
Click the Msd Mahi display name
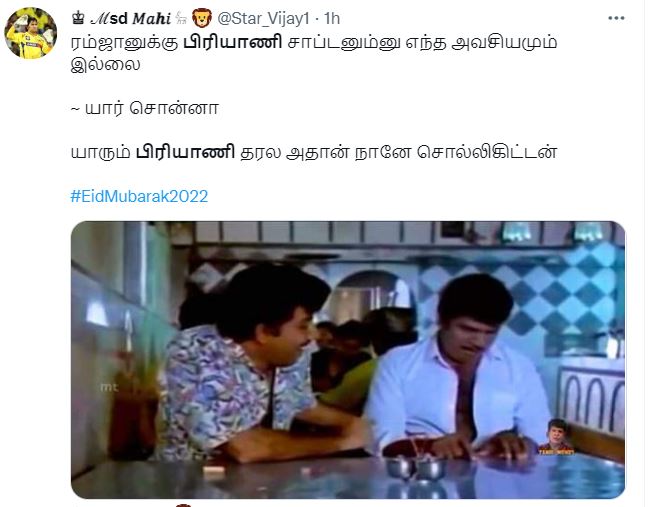pyautogui.click(x=131, y=18)
